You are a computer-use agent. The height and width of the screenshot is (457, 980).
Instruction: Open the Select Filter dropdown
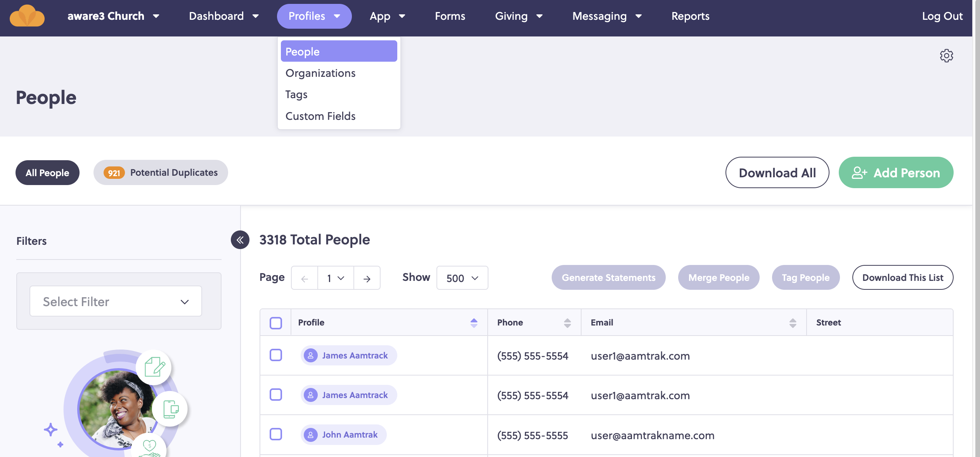[x=116, y=301]
